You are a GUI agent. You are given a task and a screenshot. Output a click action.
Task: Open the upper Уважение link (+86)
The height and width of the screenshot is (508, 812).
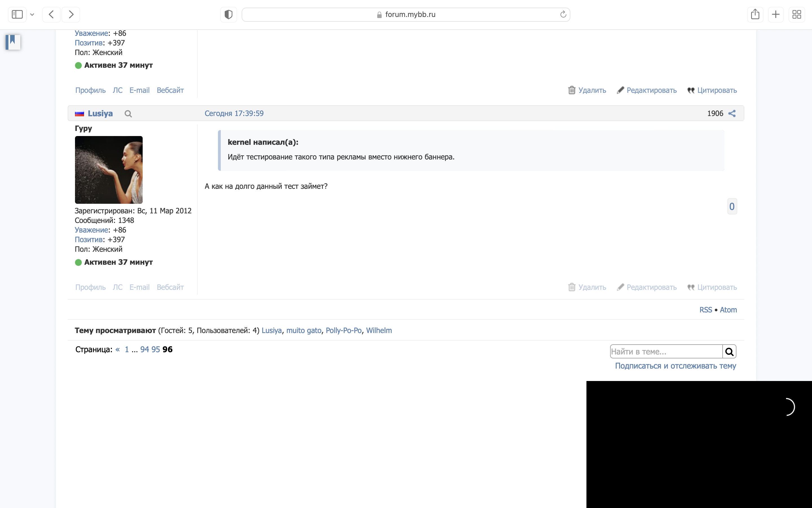(91, 33)
